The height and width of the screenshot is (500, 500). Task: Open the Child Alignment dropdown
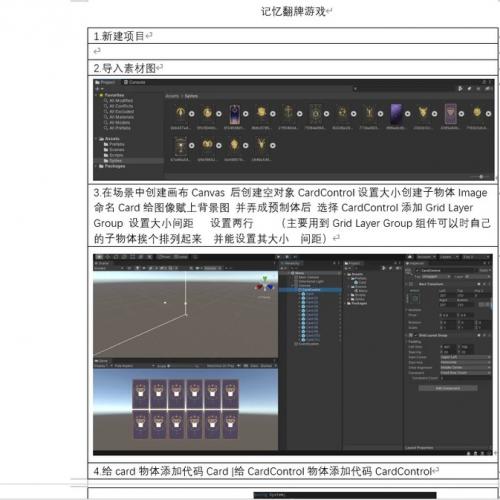tap(465, 368)
